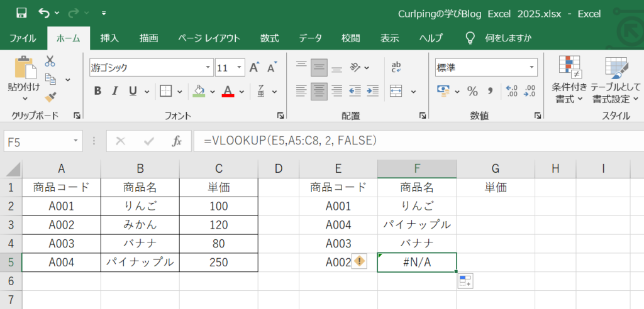The image size is (644, 309).
Task: Switch to the 描画 tab
Action: [x=148, y=38]
